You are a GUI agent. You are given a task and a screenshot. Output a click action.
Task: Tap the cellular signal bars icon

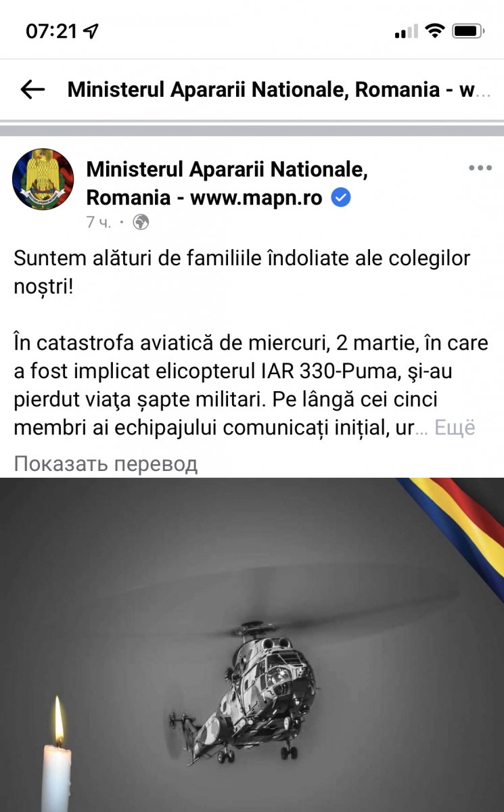coord(406,31)
